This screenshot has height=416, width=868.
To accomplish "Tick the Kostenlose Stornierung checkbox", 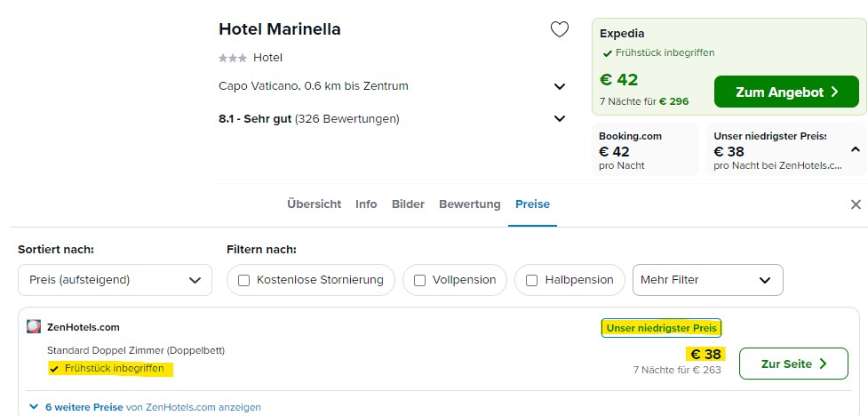I will [243, 280].
